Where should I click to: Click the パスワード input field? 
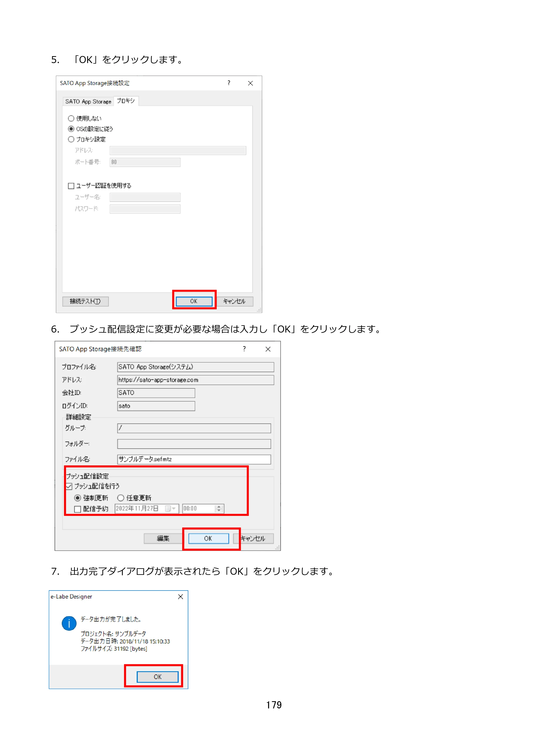click(145, 209)
